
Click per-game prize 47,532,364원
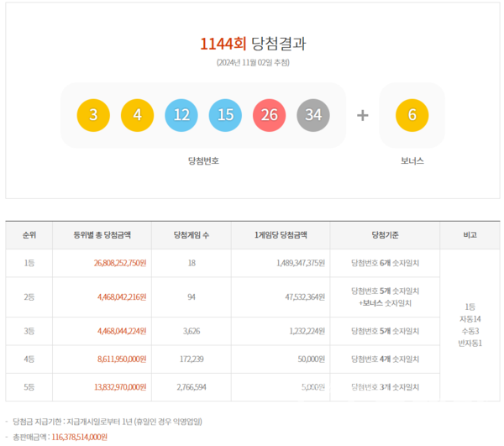[305, 296]
